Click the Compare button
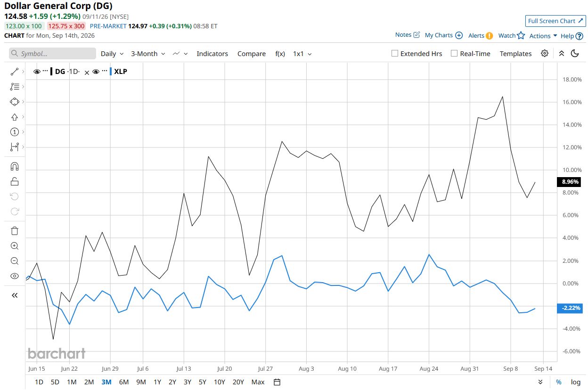Viewport: 588px width, 390px height. click(x=252, y=54)
